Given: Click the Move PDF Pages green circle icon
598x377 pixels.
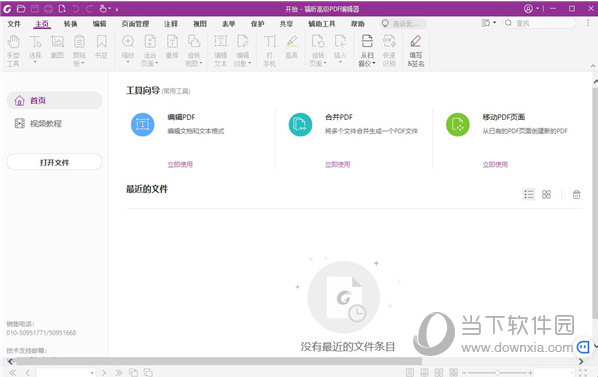Looking at the screenshot, I should point(458,124).
